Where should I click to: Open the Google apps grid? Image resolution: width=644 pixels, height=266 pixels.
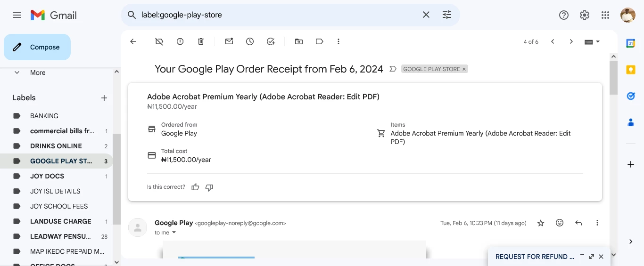[x=605, y=15]
